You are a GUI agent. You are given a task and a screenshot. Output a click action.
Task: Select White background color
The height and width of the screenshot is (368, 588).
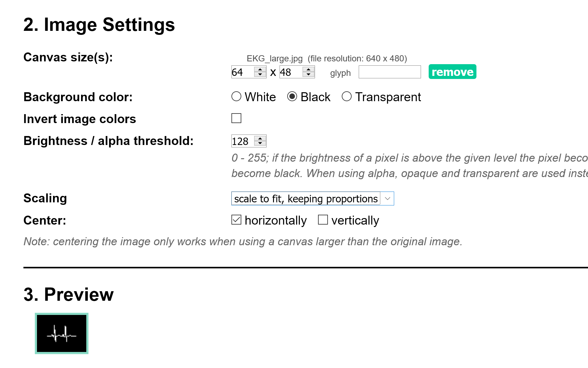236,97
